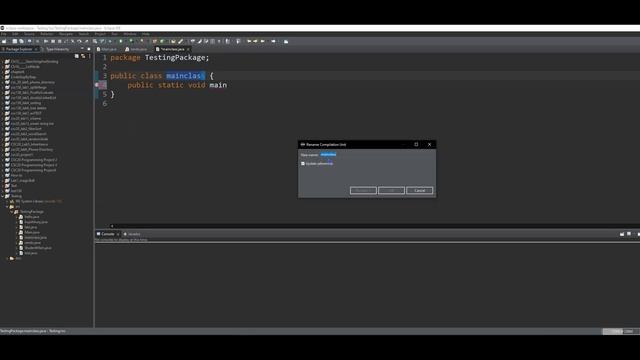Close the mainclass.java editor tab
The height and width of the screenshot is (360, 640).
coord(188,49)
